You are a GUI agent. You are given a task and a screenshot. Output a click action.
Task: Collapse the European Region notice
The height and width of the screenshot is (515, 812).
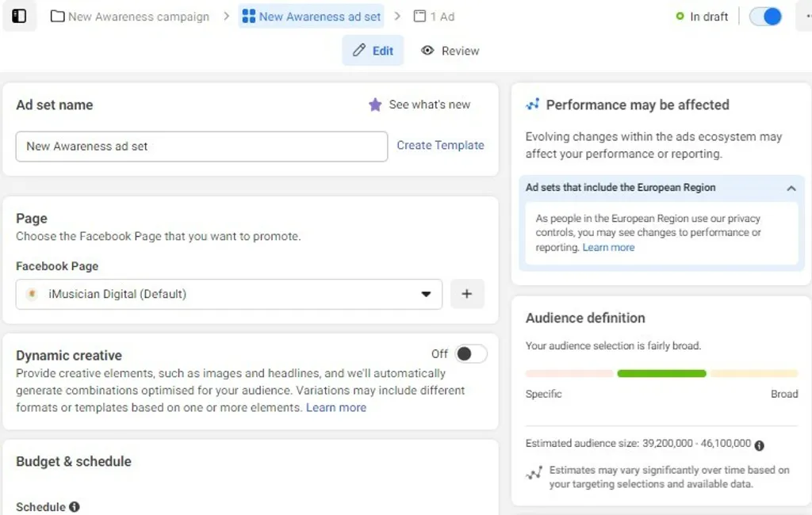click(x=791, y=189)
